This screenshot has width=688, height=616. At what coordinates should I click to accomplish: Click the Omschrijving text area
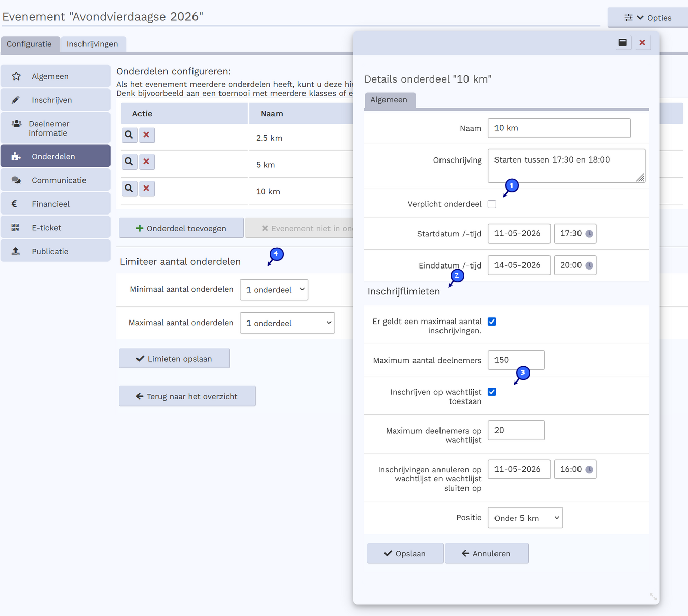coord(566,166)
